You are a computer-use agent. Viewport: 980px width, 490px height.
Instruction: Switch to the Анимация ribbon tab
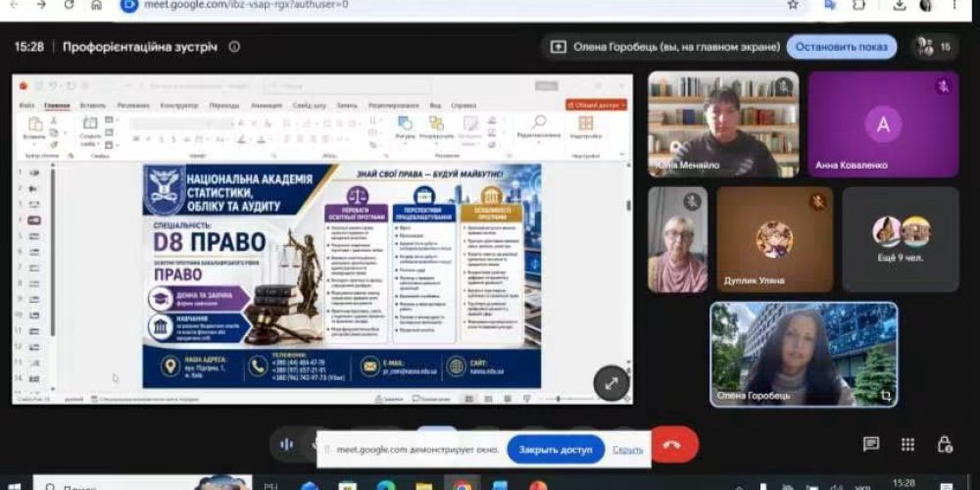[267, 105]
